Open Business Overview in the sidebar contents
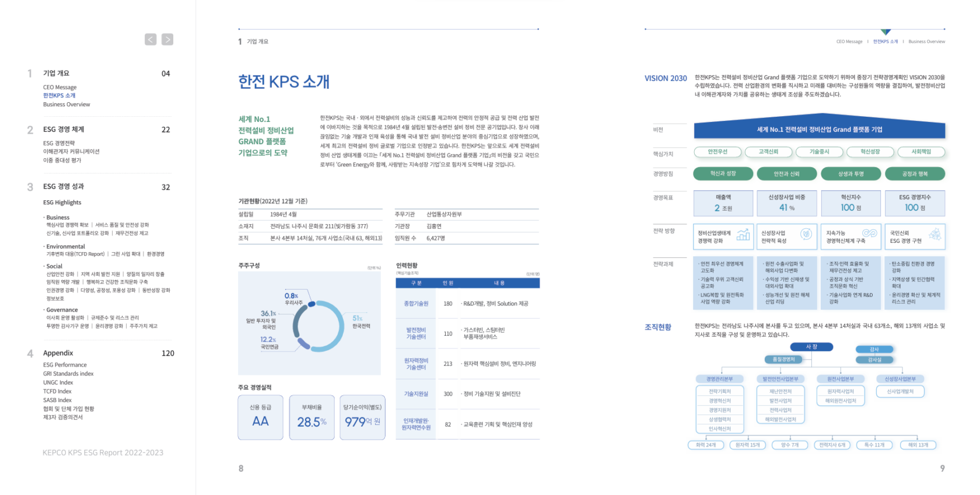This screenshot has height=495, width=980. pos(66,104)
